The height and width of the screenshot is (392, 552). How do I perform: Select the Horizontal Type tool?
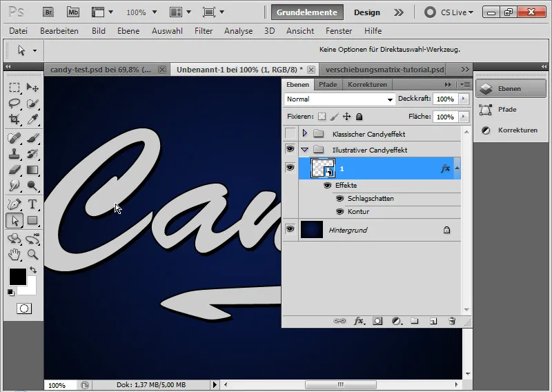pyautogui.click(x=32, y=204)
